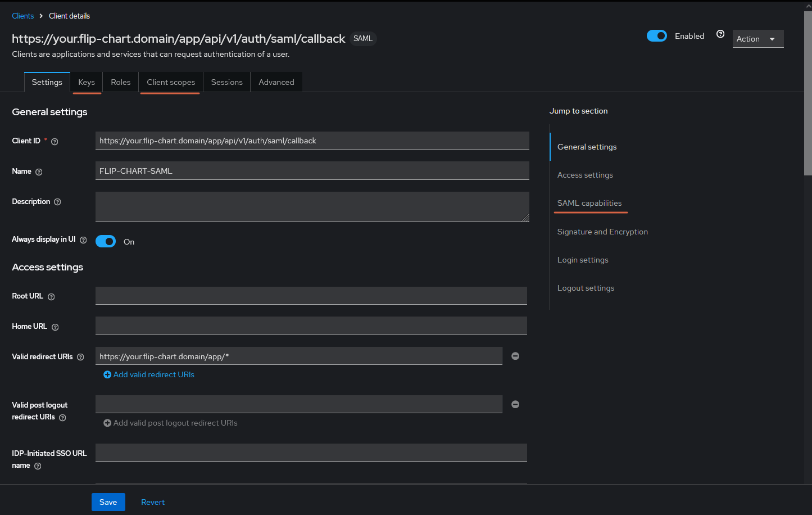Show help for IDP-Initiated SSO URL name
This screenshot has height=515, width=812.
[x=38, y=466]
